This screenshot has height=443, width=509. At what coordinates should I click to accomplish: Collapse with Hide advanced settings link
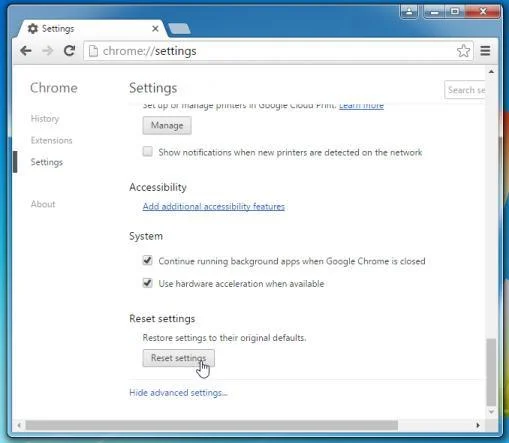click(178, 393)
